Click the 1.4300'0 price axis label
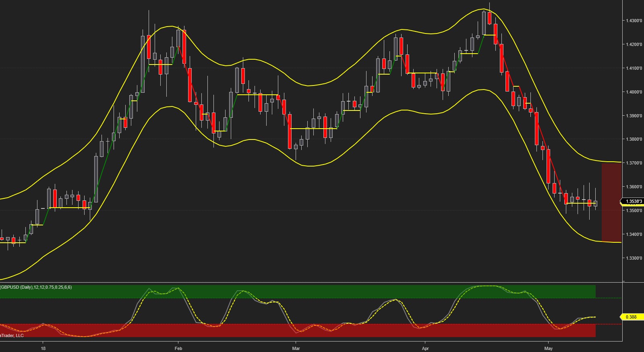This screenshot has width=644, height=352. pyautogui.click(x=634, y=21)
